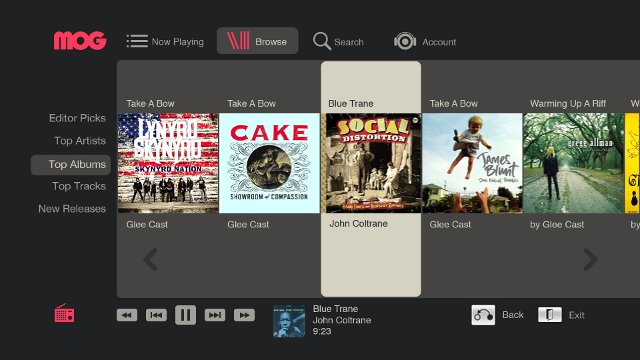This screenshot has width=640, height=360.
Task: Skip to previous track
Action: pos(156,315)
